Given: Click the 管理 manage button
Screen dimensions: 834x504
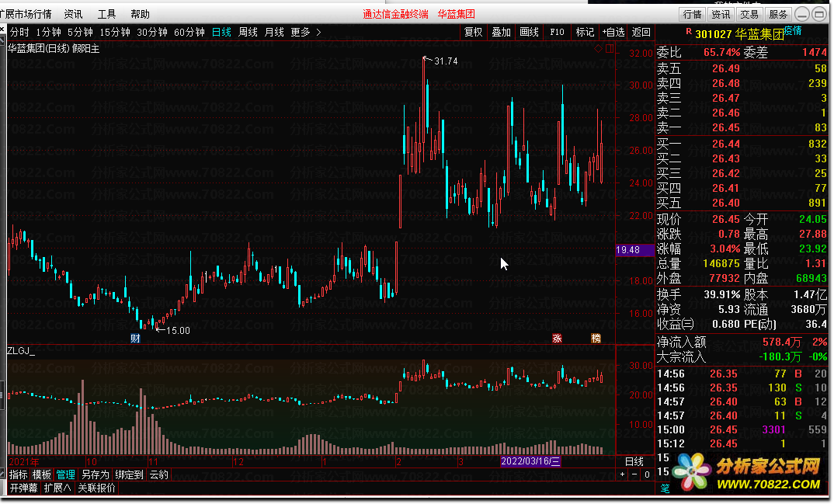Looking at the screenshot, I should click(65, 474).
